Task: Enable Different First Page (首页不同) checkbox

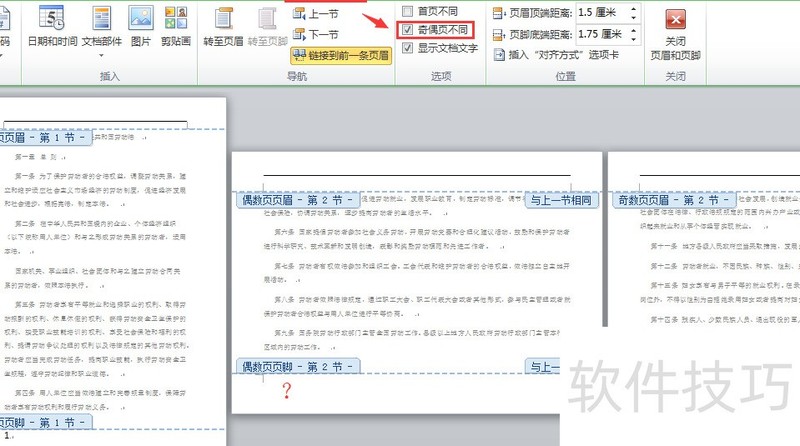Action: (407, 11)
